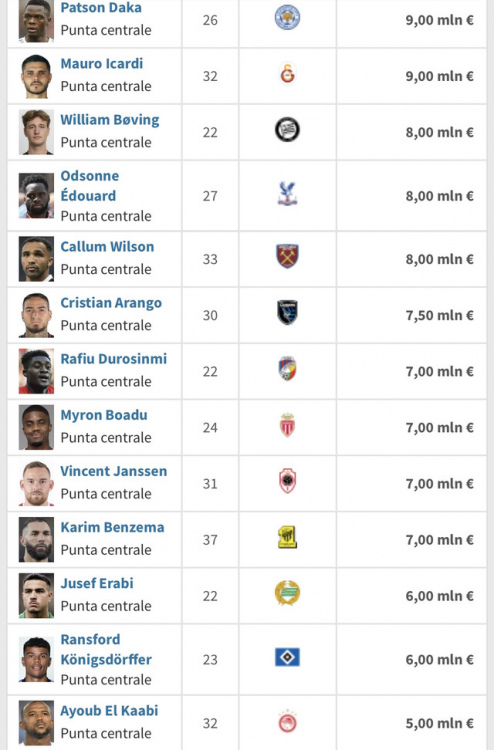Click the Leicester City club crest
The width and height of the screenshot is (494, 750).
287,18
